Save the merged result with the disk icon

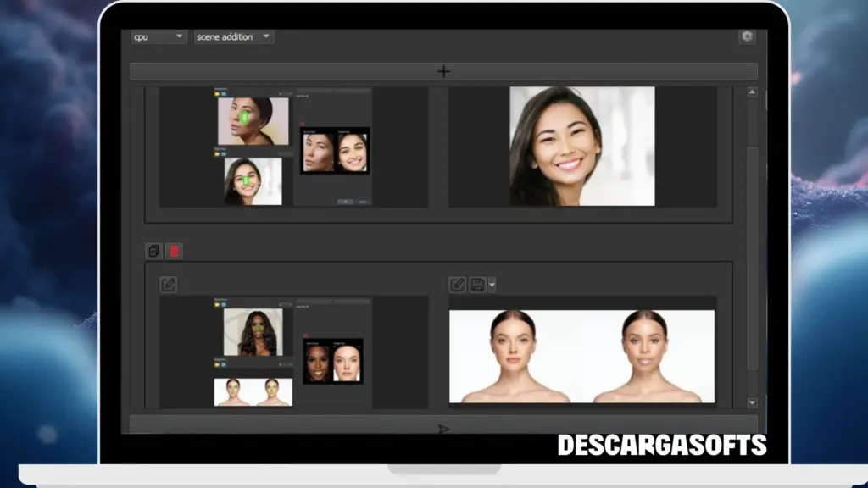click(x=477, y=285)
